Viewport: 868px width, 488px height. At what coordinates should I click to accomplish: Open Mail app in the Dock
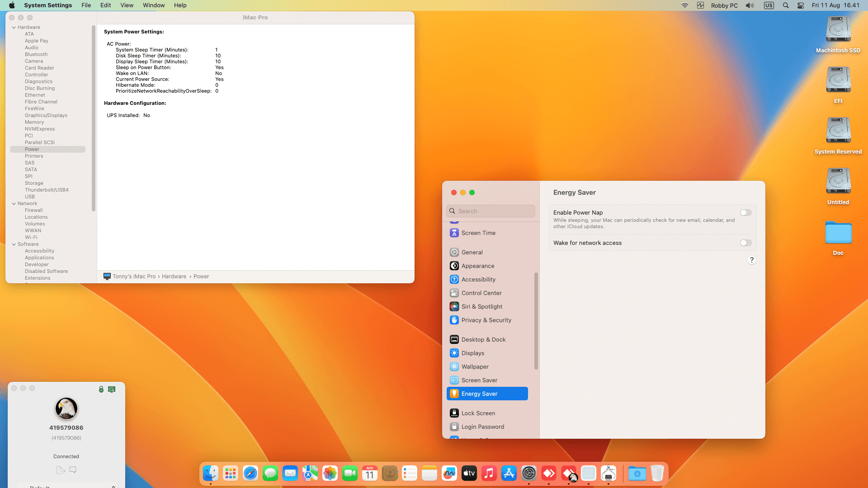click(290, 473)
